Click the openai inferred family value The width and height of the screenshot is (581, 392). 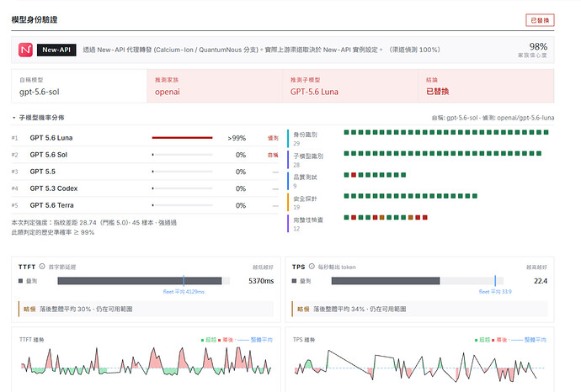click(167, 92)
